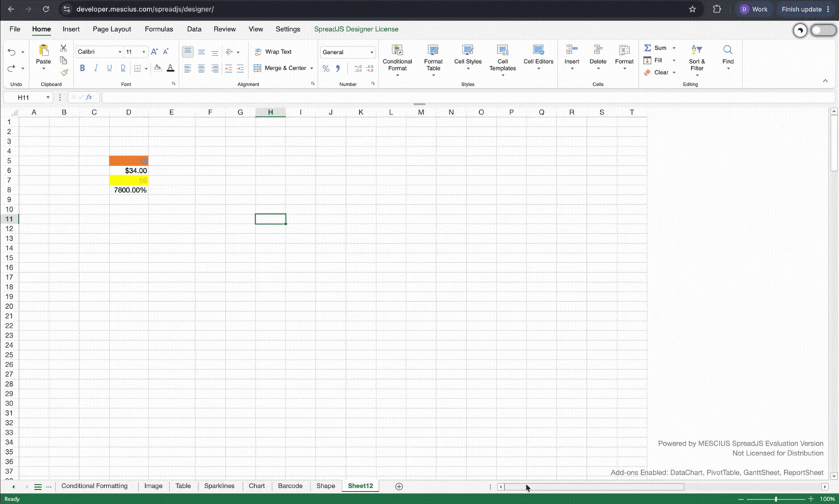This screenshot has height=504, width=839.
Task: Click the Paste clipboard icon
Action: tap(43, 50)
